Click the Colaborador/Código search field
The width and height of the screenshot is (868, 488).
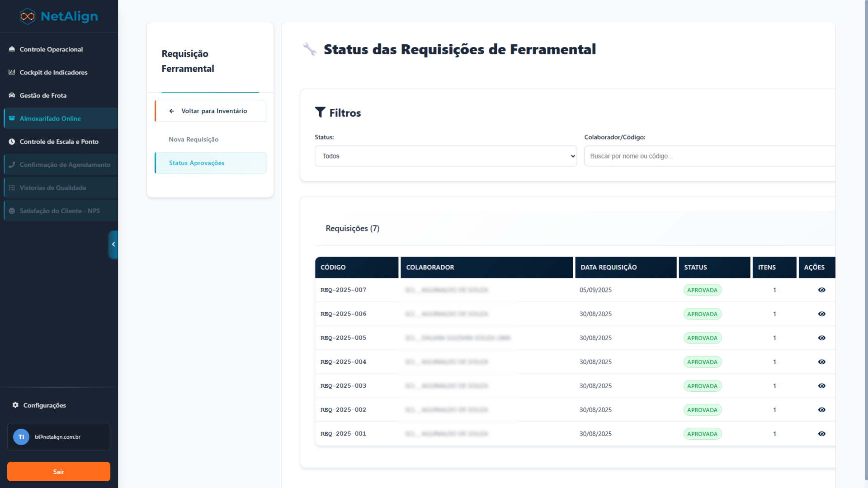point(710,156)
